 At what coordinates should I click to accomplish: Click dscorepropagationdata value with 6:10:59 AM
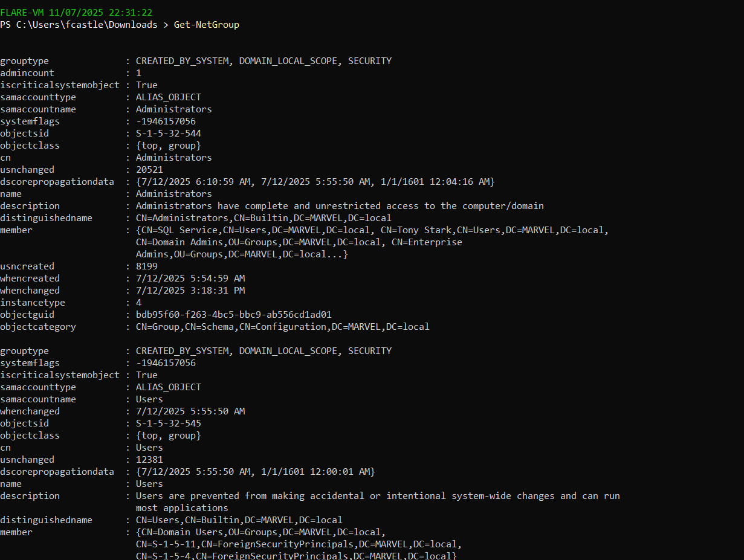point(315,182)
